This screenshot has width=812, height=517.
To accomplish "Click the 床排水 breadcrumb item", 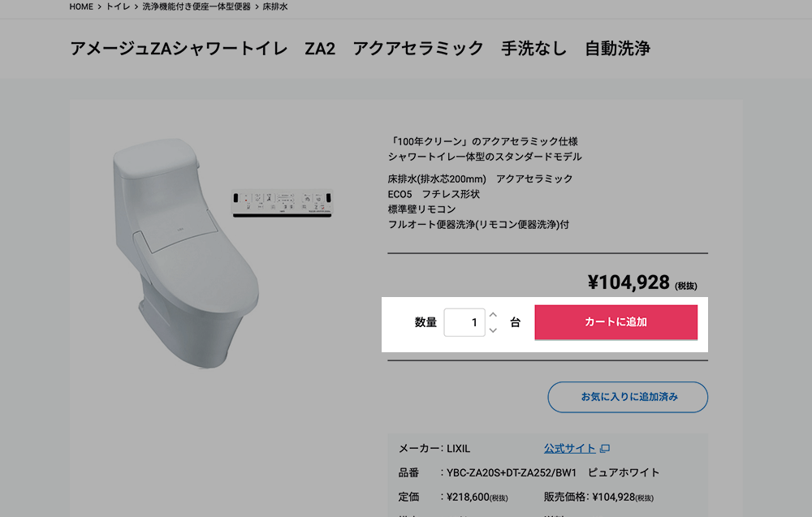I will [x=275, y=6].
